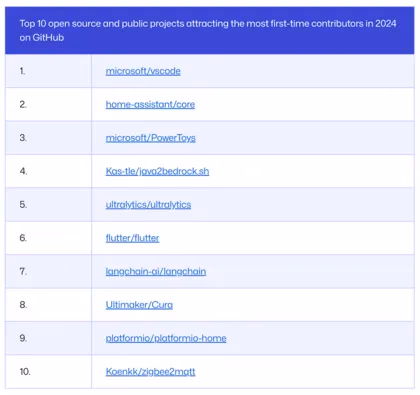This screenshot has width=420, height=395.
Task: Open the microsoft/PowerToys link
Action: pyautogui.click(x=151, y=138)
